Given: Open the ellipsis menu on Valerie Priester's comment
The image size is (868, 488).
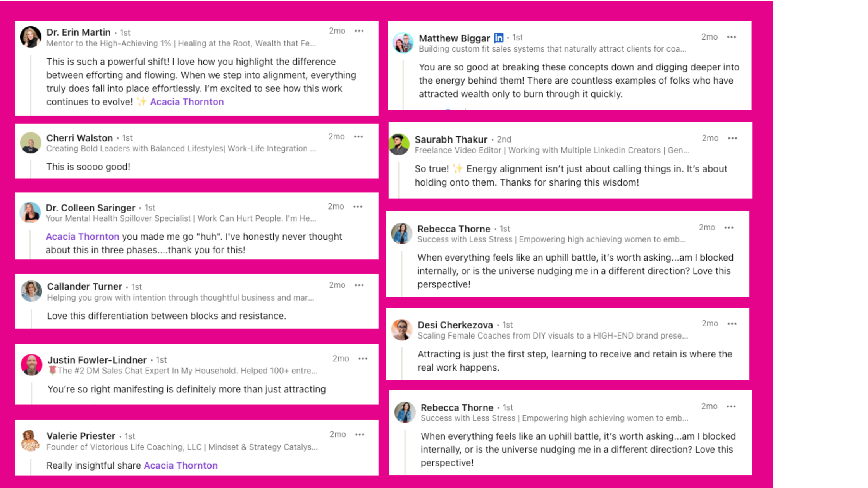Looking at the screenshot, I should (x=360, y=435).
